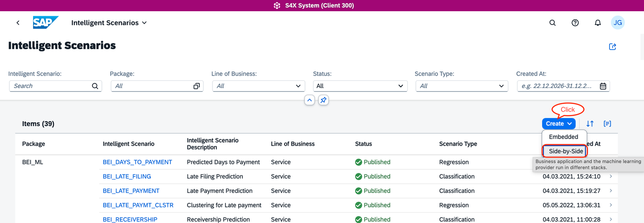The height and width of the screenshot is (223, 644).
Task: Click the magnifier in Intelligent Scenario search
Action: [95, 86]
